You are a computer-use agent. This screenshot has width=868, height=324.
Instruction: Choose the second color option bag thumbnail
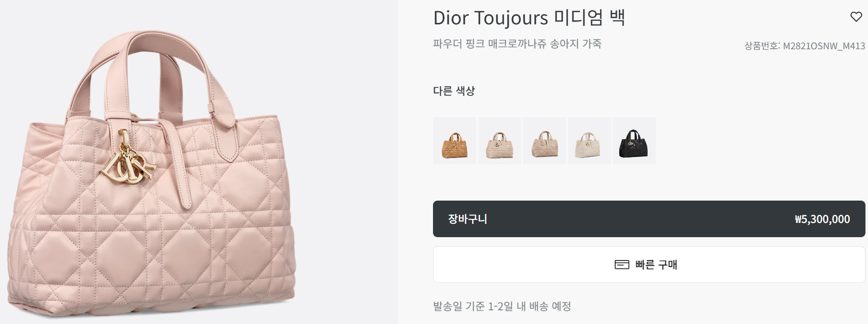(x=499, y=141)
